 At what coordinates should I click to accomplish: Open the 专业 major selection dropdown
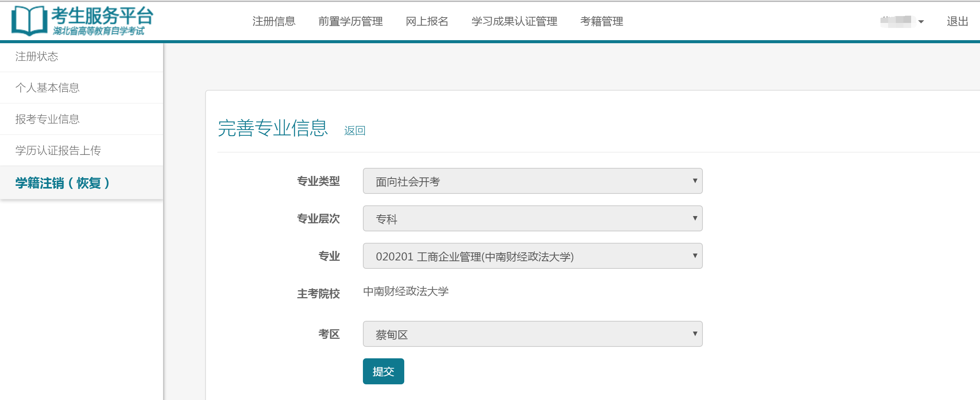[532, 256]
